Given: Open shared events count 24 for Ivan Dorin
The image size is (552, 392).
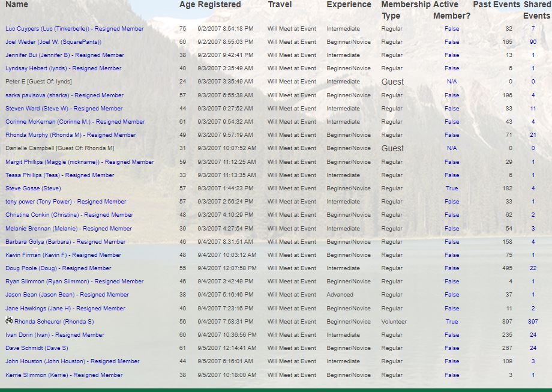Looking at the screenshot, I should [x=533, y=335].
